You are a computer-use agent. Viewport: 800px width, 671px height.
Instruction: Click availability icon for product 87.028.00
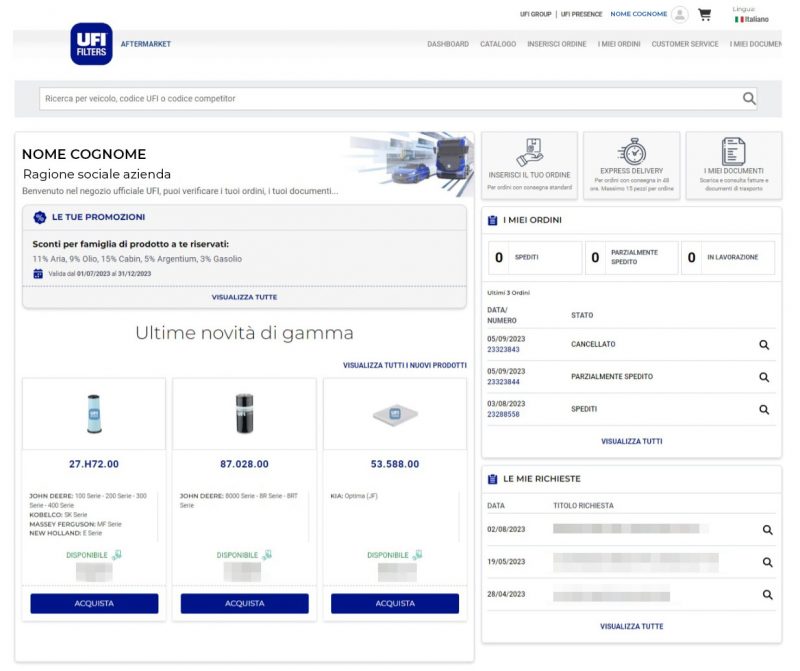[x=267, y=555]
